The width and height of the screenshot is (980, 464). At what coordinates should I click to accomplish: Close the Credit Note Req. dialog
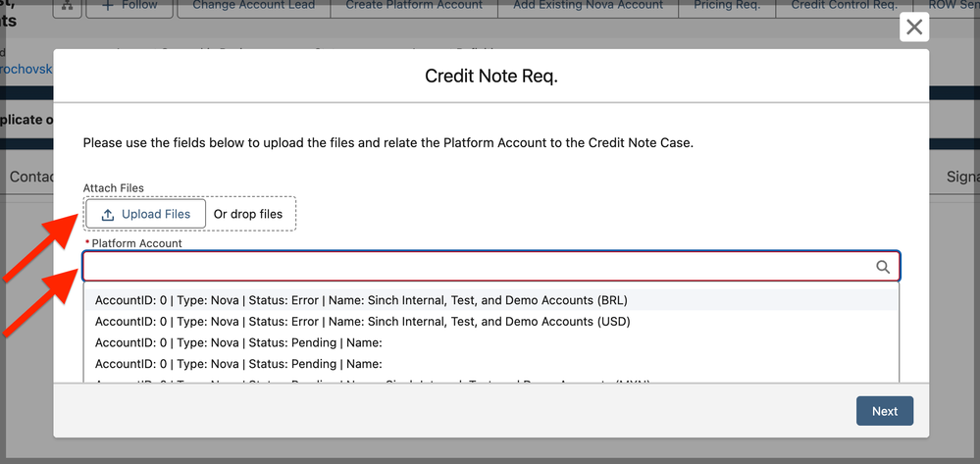pyautogui.click(x=914, y=26)
